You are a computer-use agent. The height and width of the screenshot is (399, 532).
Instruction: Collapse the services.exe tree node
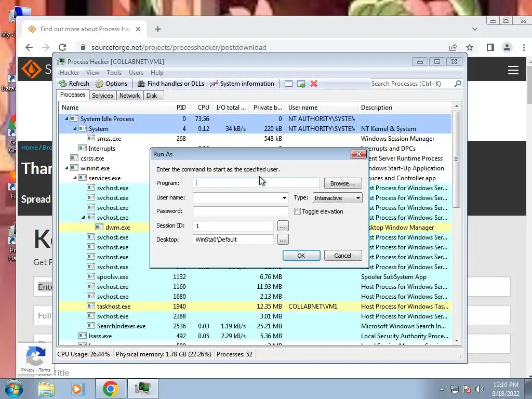click(x=75, y=178)
